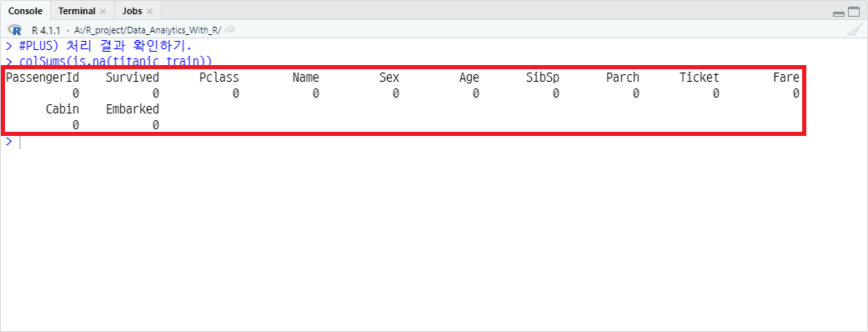
Task: Click the 0 value under PassengerId
Action: [76, 93]
